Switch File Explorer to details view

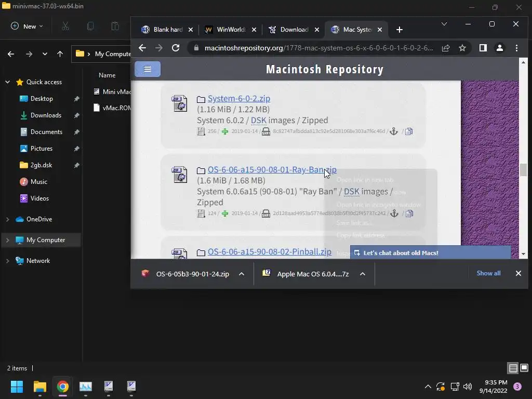click(513, 368)
